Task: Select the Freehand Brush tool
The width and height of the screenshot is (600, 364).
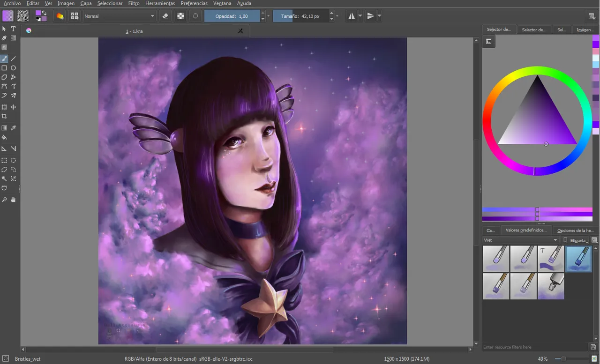Action: (4, 59)
